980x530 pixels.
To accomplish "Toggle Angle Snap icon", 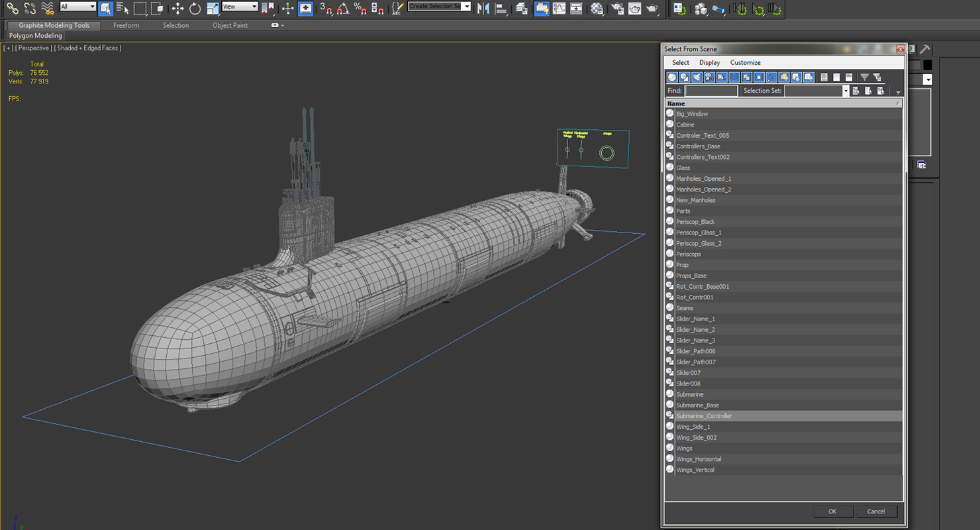I will coord(343,9).
